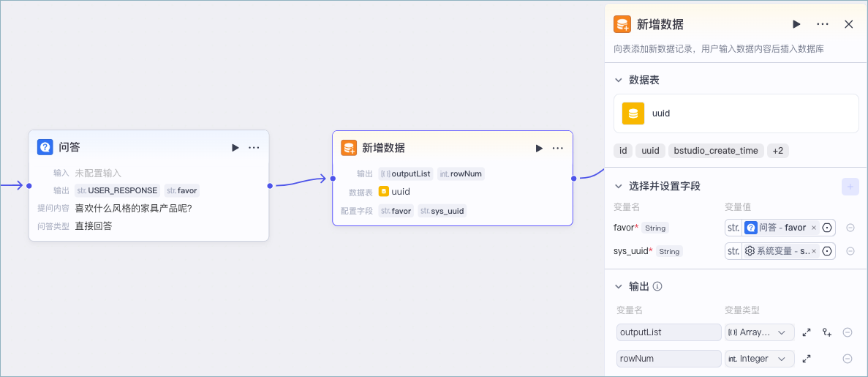Collapse the 选择并设置字段 section

[x=619, y=186]
